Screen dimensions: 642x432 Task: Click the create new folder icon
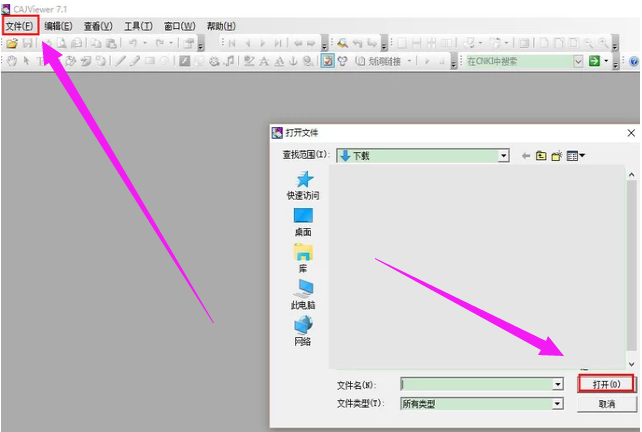coord(556,156)
